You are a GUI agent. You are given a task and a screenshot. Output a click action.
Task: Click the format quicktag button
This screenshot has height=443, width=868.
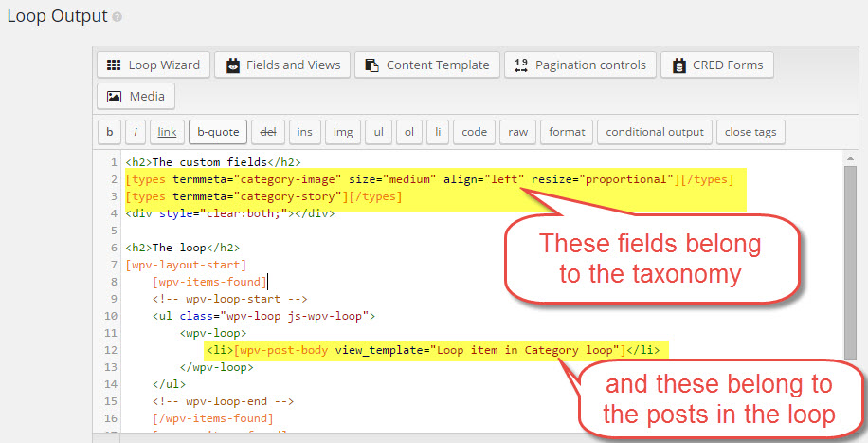coord(567,132)
